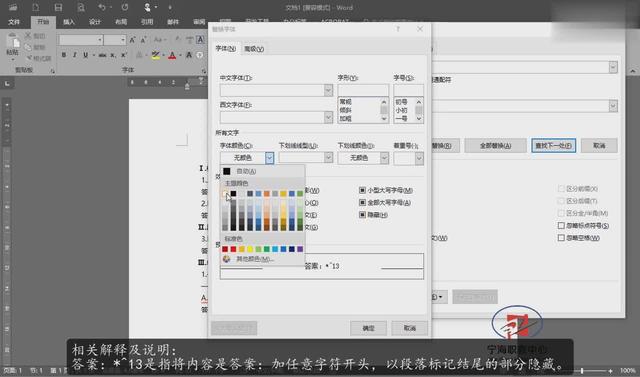The width and height of the screenshot is (640, 377).
Task: Apply Subscript (x₂) formatting
Action: click(x=113, y=55)
